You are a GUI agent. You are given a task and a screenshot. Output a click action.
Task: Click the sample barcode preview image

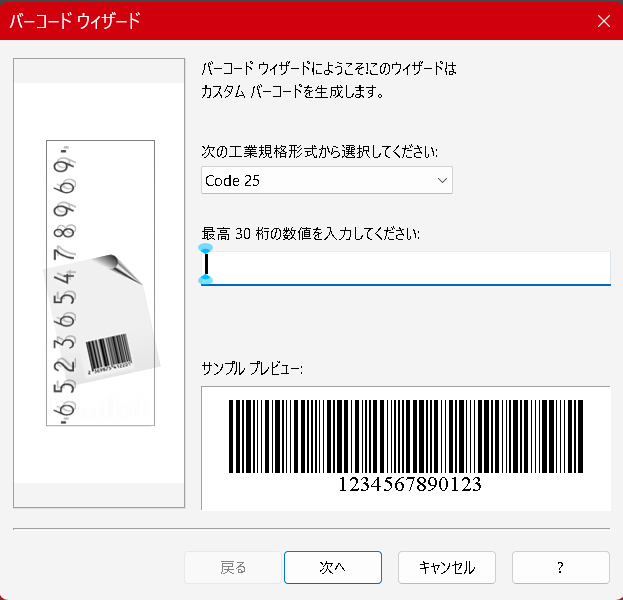[x=405, y=436]
